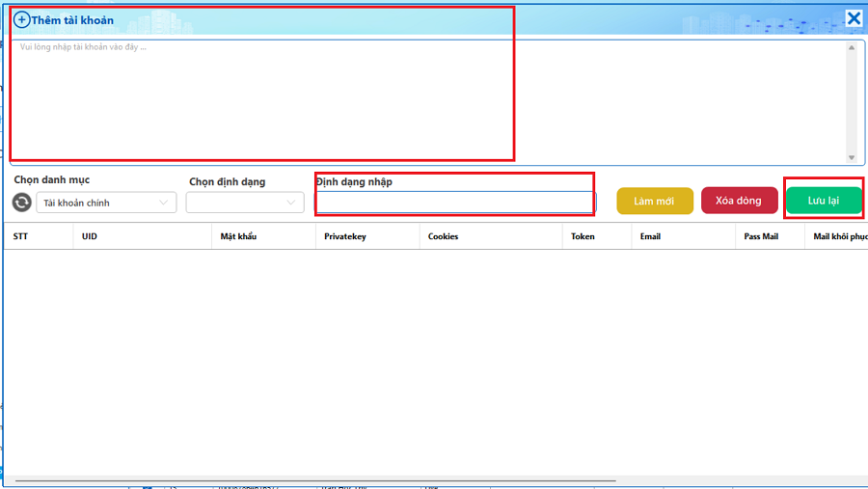Focus the account entry text area
The width and height of the screenshot is (868, 489).
point(429,102)
